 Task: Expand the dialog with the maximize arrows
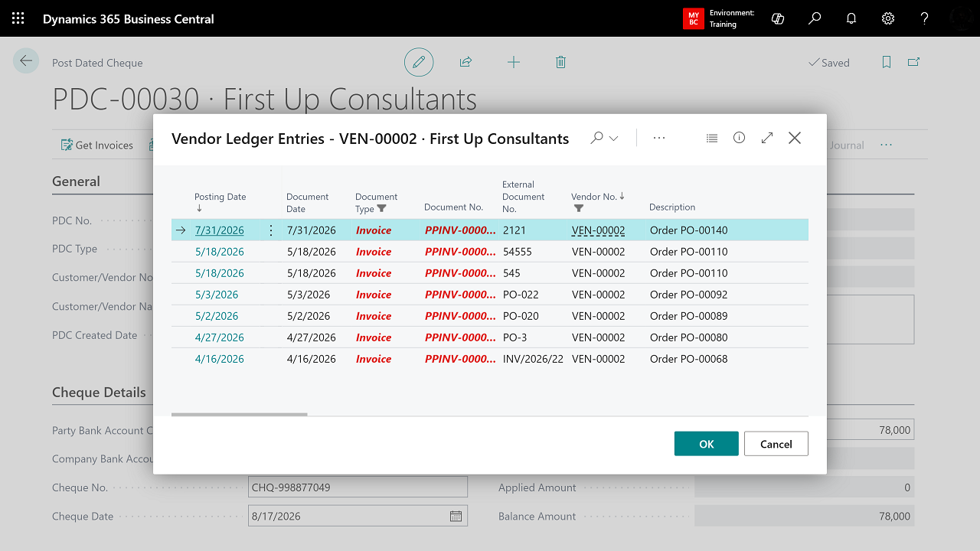(x=767, y=138)
